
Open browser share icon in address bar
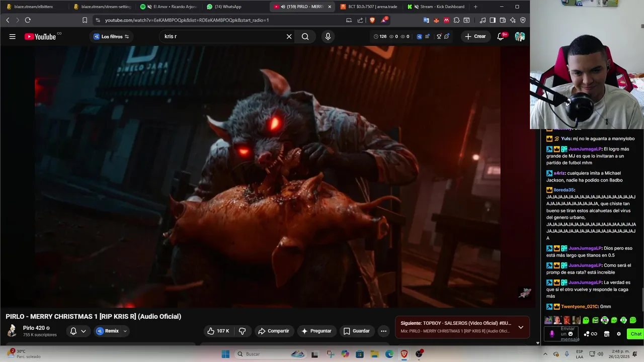pos(360,20)
